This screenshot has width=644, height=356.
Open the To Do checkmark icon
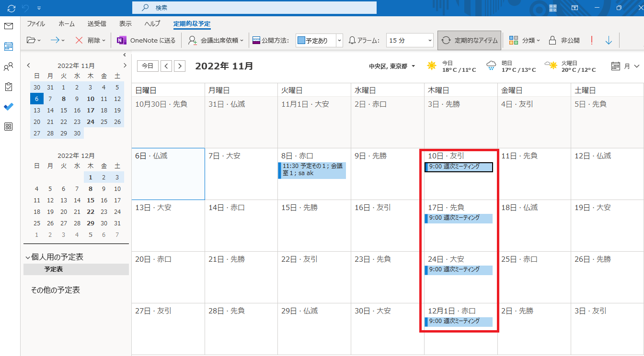click(9, 107)
